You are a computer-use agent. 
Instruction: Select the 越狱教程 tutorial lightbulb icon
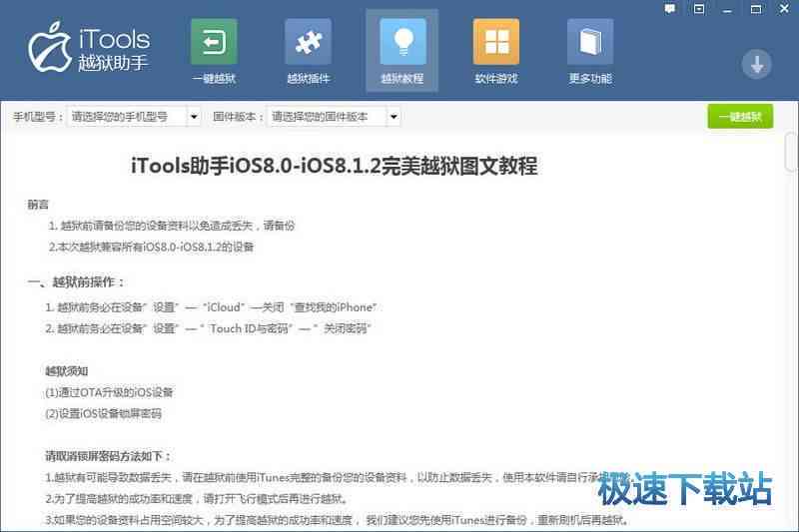pyautogui.click(x=402, y=42)
